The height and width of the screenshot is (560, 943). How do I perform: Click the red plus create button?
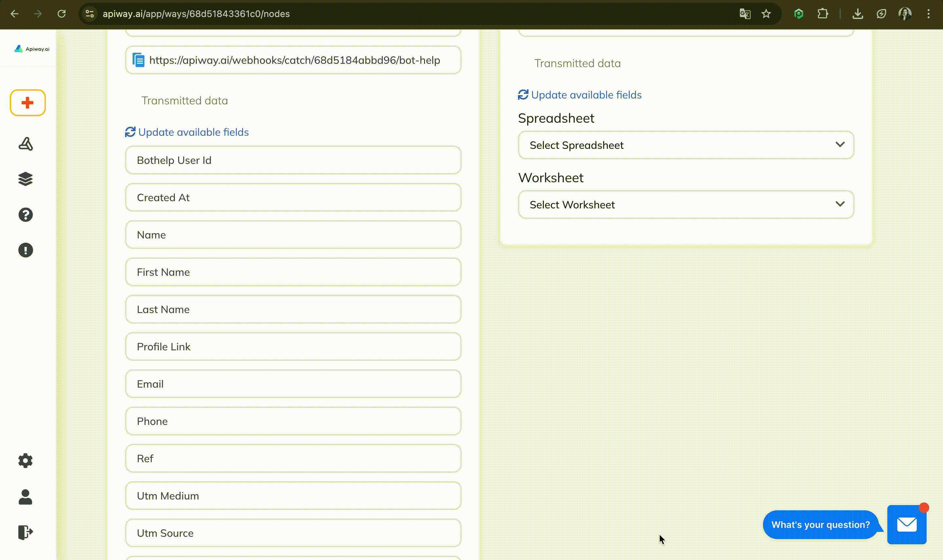tap(28, 103)
